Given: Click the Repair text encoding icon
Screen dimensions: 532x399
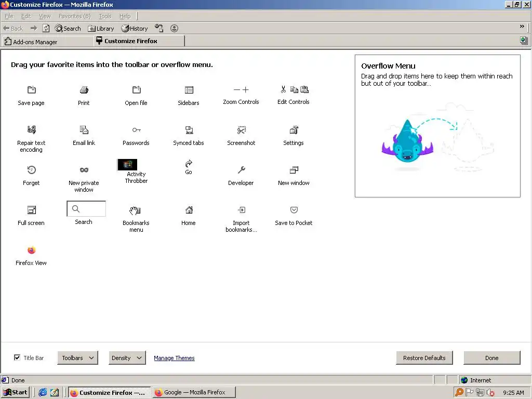Looking at the screenshot, I should [x=31, y=129].
